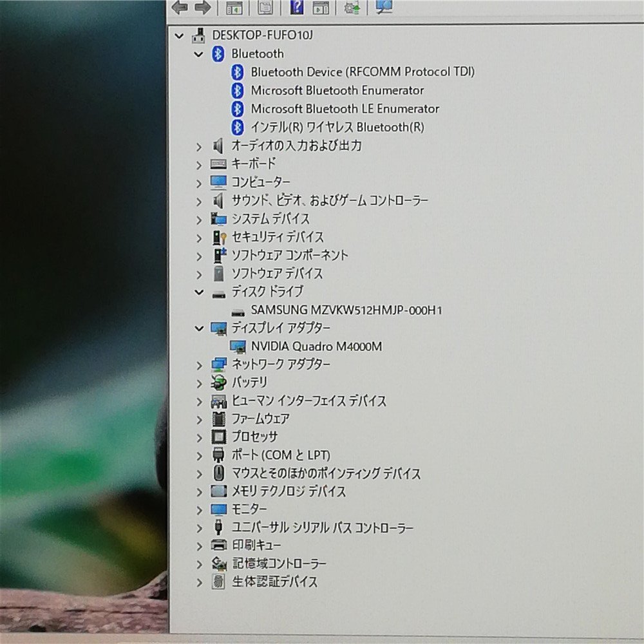
Task: Select Microsoft Bluetooth Enumerator entry
Action: tap(337, 90)
